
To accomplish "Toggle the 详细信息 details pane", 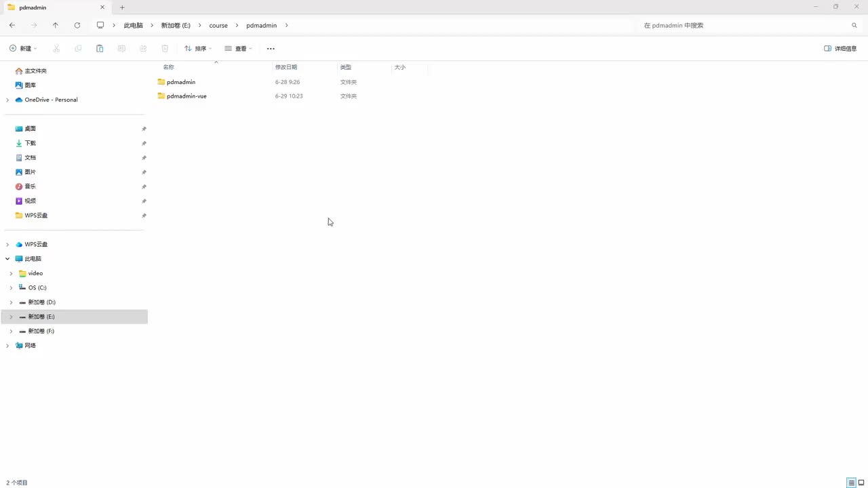I will [840, 49].
